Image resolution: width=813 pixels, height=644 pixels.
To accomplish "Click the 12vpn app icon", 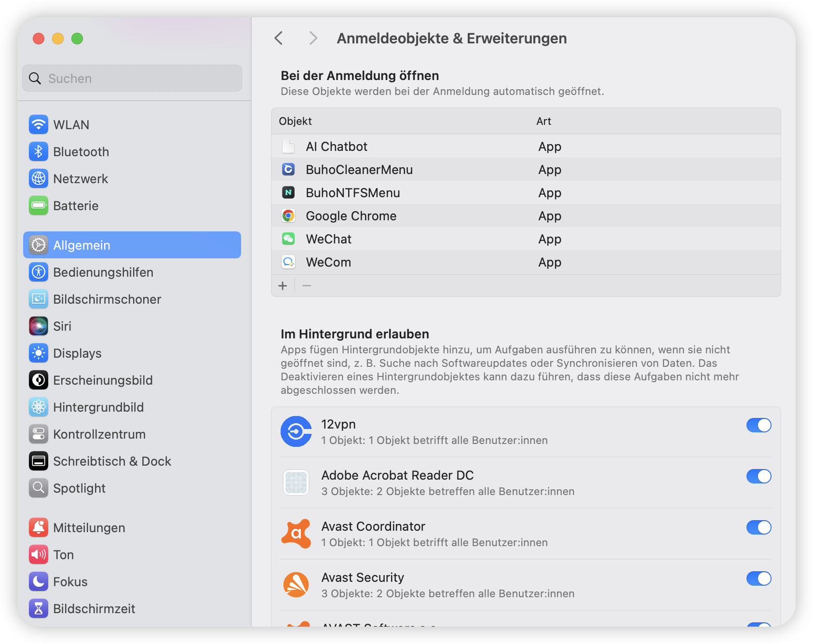I will point(296,431).
